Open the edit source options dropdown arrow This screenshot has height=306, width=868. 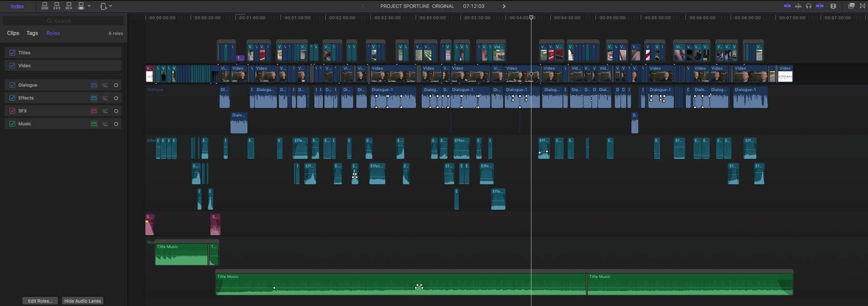tap(89, 6)
